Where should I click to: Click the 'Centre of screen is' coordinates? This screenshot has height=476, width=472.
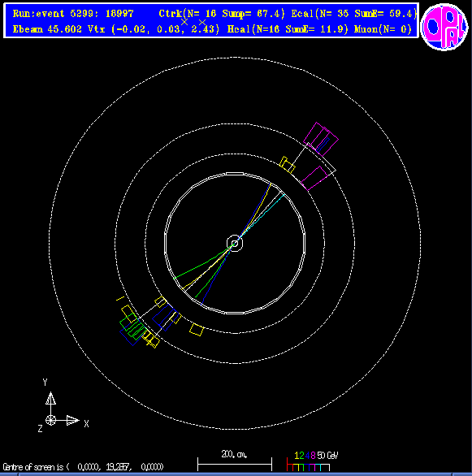point(83,466)
